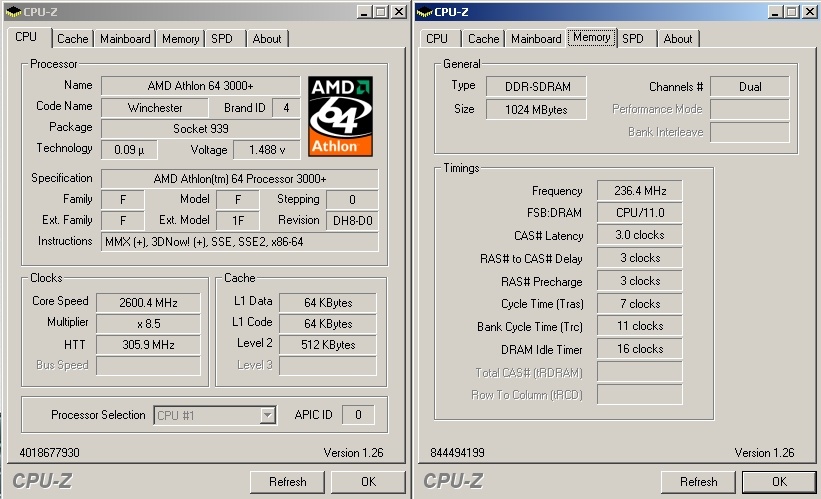Click memory Frequency value 236.4 MHz
The height and width of the screenshot is (499, 821).
point(640,191)
